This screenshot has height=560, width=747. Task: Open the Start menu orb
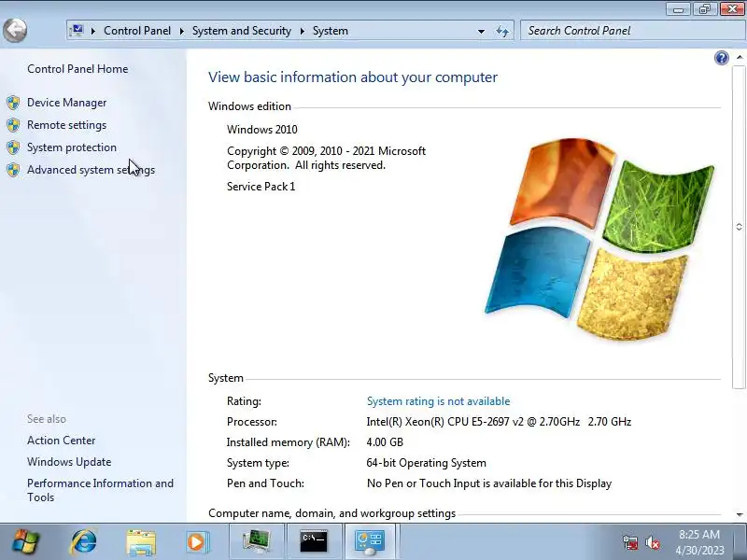26,541
